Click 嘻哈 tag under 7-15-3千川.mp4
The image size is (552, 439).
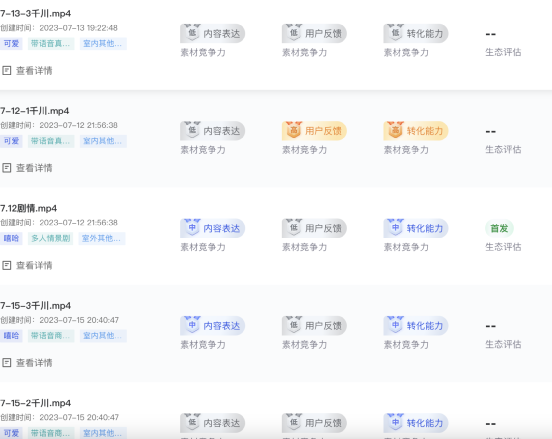click(x=11, y=336)
